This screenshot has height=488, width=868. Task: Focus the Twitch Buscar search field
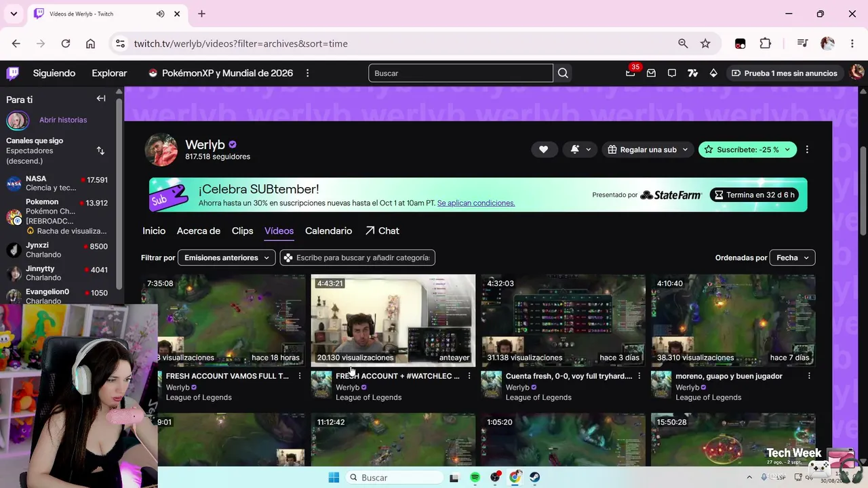click(461, 73)
